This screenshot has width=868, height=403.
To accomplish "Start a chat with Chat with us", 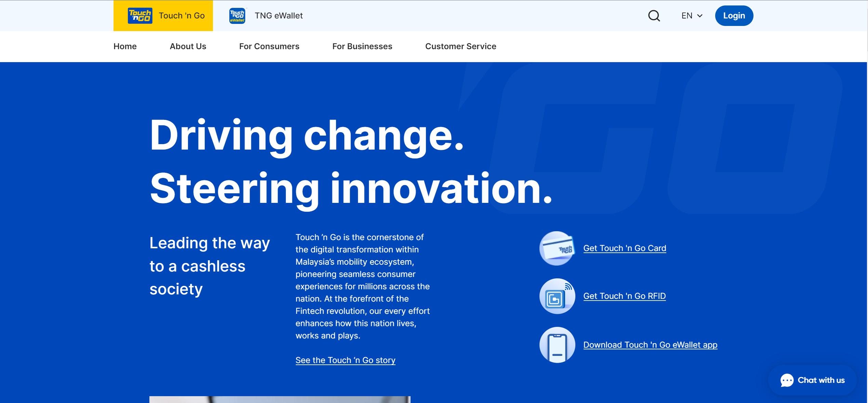I will [x=812, y=380].
